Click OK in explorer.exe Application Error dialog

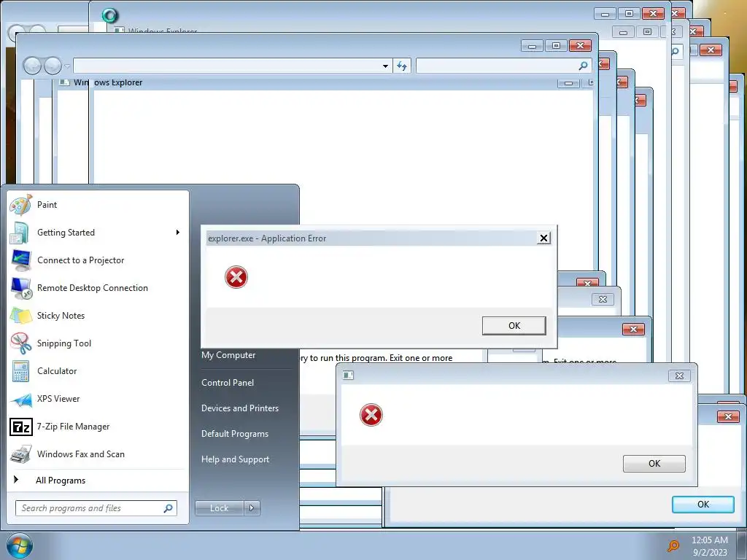[x=514, y=326]
